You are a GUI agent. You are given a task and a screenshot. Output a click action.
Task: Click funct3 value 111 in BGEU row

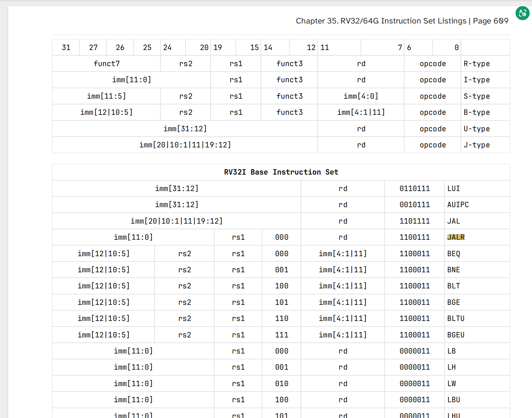click(x=282, y=335)
